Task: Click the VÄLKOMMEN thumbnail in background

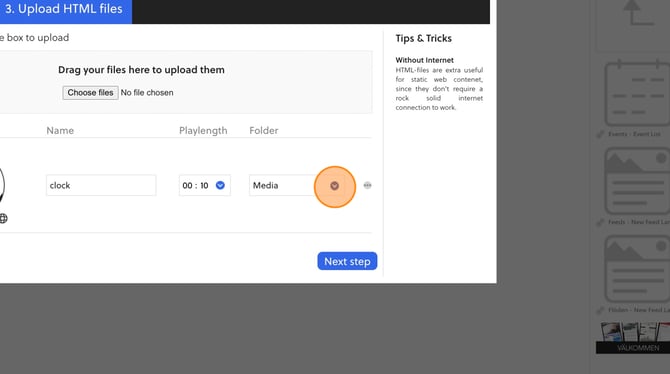Action: click(x=633, y=338)
